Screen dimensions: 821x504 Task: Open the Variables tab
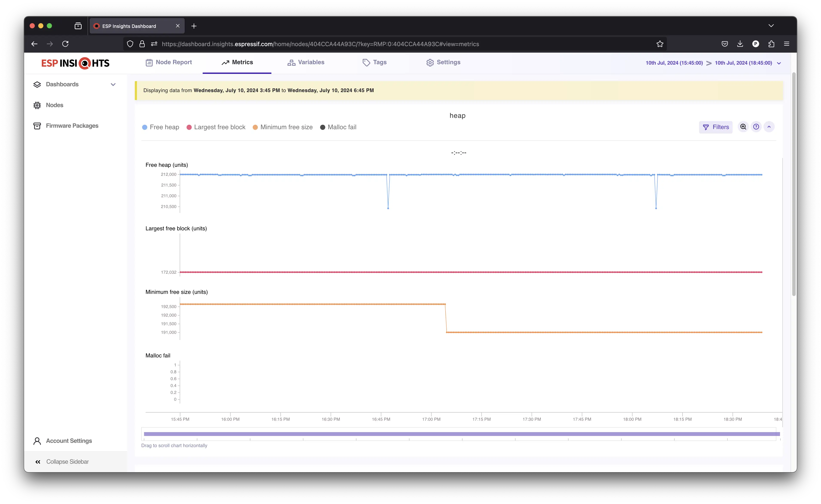306,62
